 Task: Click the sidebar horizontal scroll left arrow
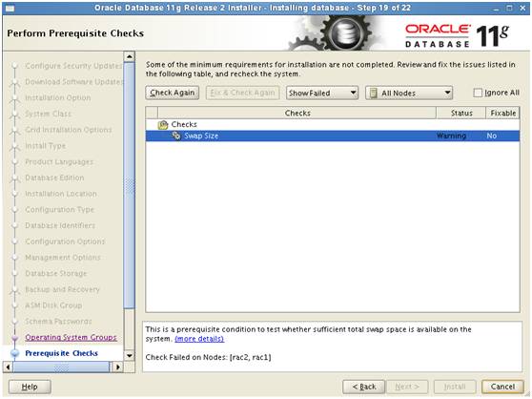(x=8, y=367)
